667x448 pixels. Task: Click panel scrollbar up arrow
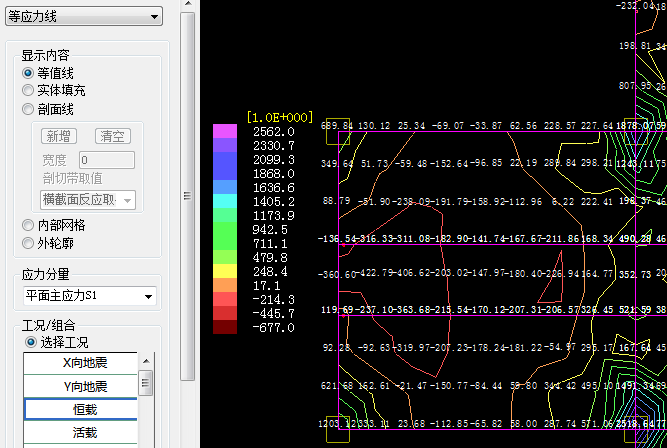point(188,4)
